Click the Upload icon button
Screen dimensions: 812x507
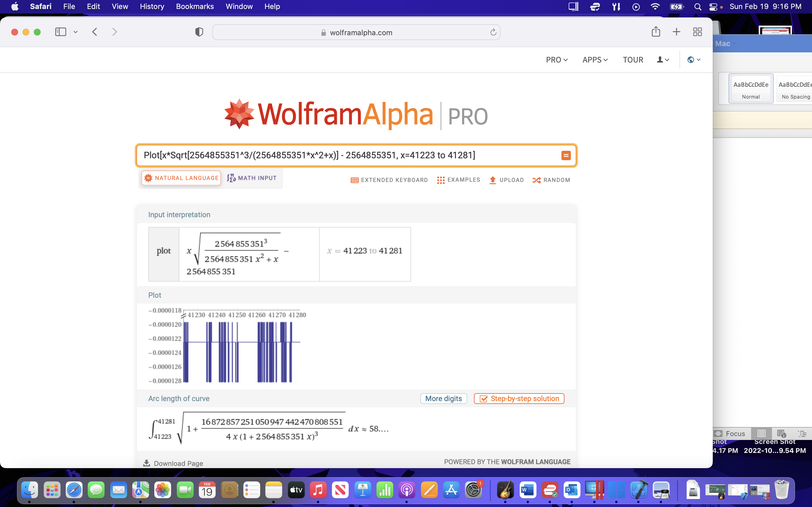tap(506, 180)
